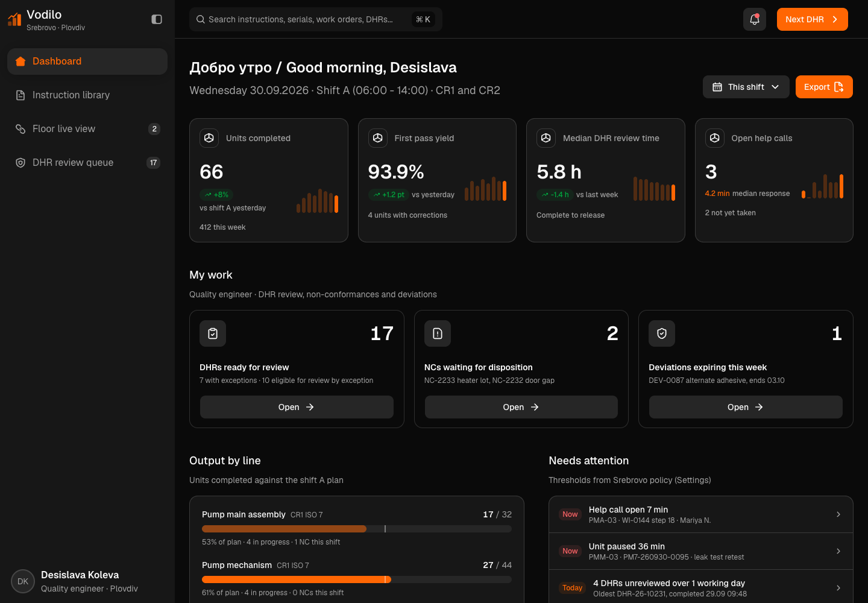Click the Open help calls card icon
The width and height of the screenshot is (868, 603).
tap(715, 138)
